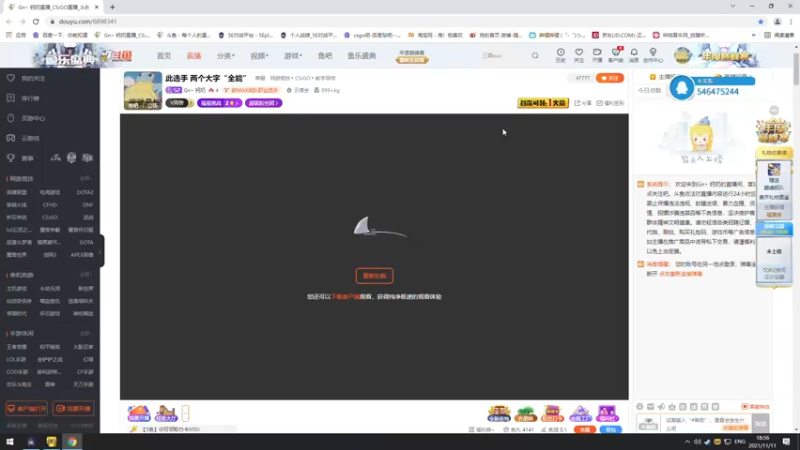Click streamer avatar thumbnail
The height and width of the screenshot is (450, 800).
[x=143, y=90]
